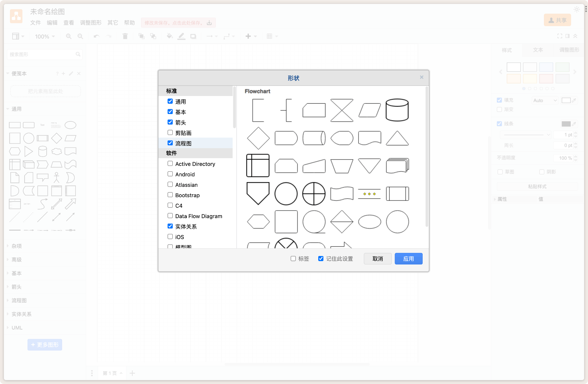Select the circle with cross summing shape
This screenshot has height=384, width=588.
click(x=314, y=193)
